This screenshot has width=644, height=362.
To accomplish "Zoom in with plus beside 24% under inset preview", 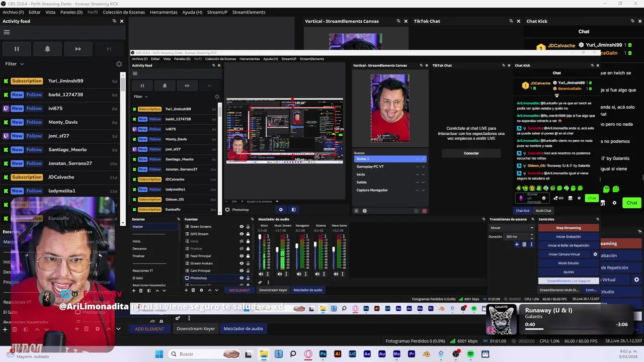I will pos(243,201).
